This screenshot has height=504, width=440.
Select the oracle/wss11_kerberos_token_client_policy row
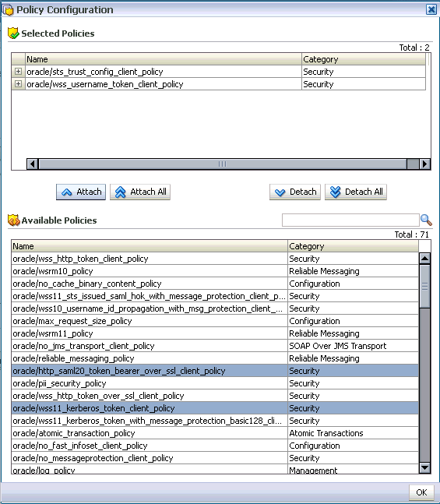click(215, 408)
